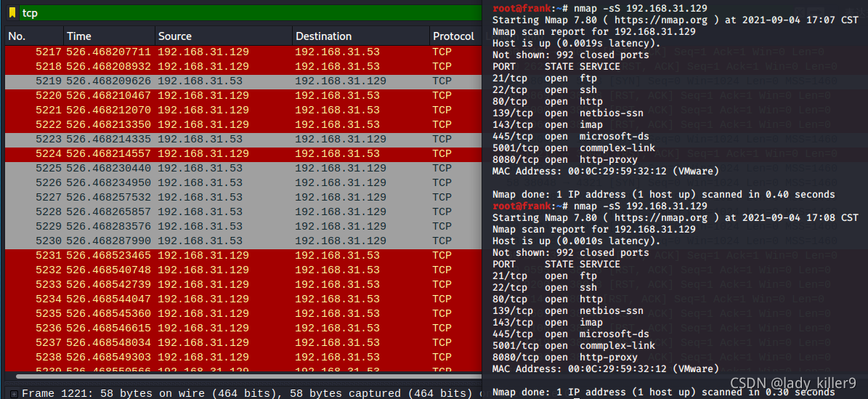Click the TCP protocol cell in row 5234

coord(442,299)
